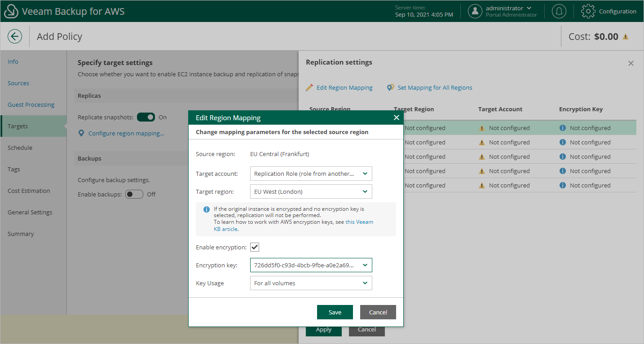
Task: Click the server time Sep 10, 2021 4:05 PM
Action: point(424,15)
